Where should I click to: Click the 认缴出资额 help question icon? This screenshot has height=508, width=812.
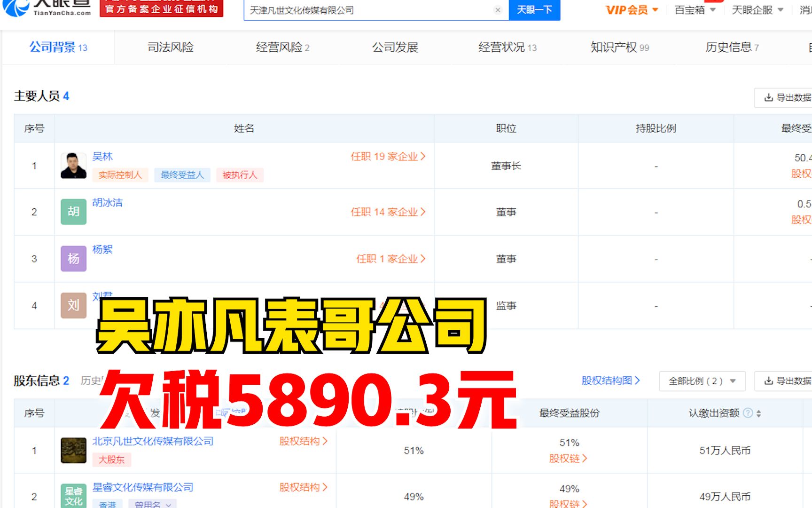click(748, 413)
